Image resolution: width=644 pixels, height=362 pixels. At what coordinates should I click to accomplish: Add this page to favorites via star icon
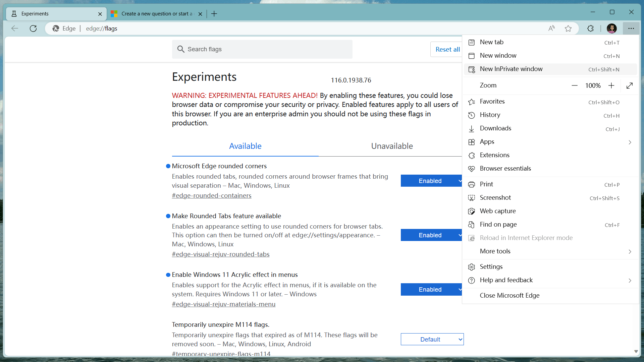tap(568, 28)
